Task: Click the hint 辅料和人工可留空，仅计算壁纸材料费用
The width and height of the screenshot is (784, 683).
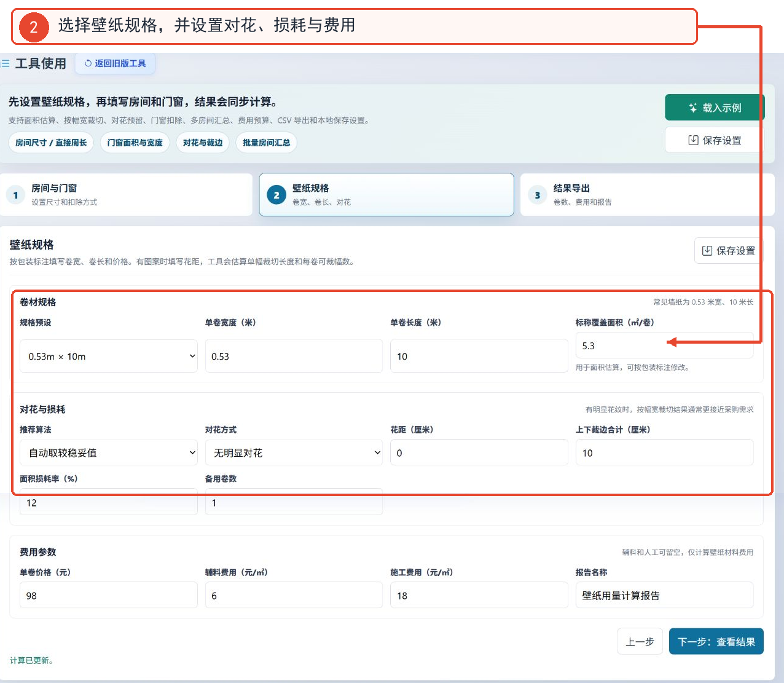Action: 688,552
